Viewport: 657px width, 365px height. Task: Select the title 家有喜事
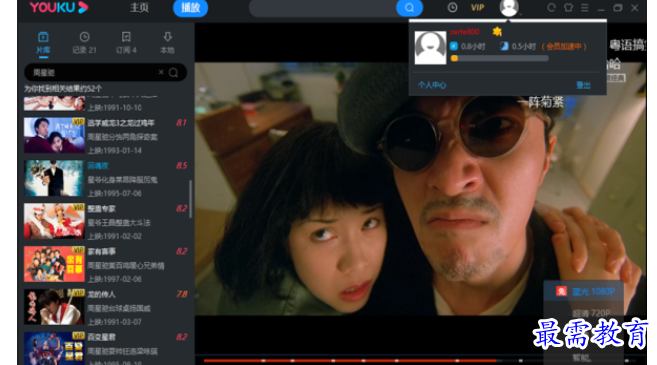pyautogui.click(x=101, y=251)
